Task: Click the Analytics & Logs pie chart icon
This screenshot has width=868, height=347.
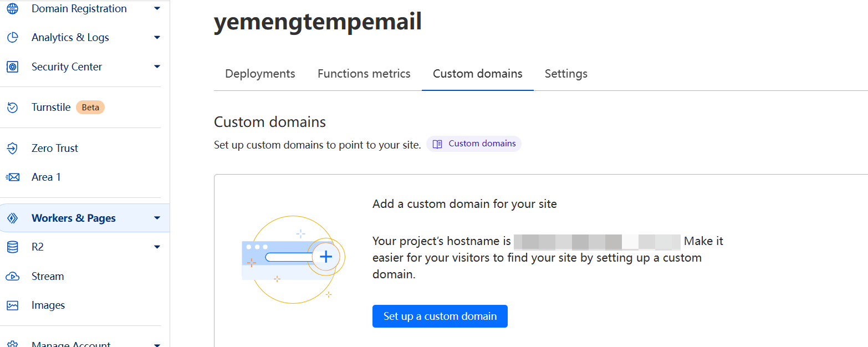Action: [x=12, y=38]
